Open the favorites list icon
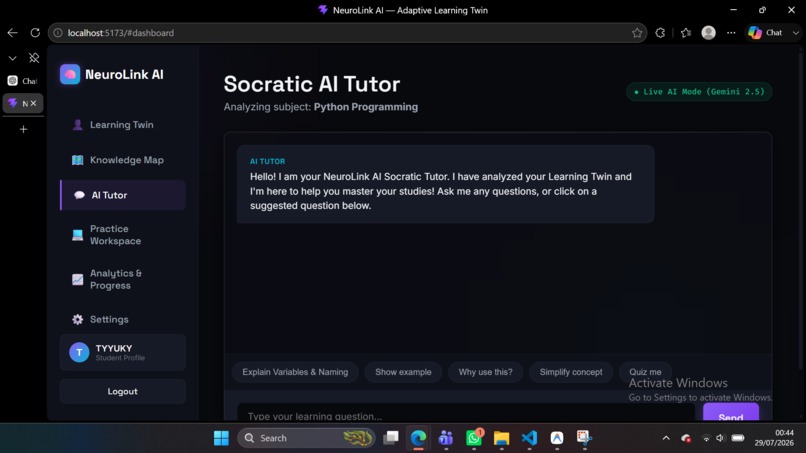This screenshot has width=806, height=453. pyautogui.click(x=686, y=33)
